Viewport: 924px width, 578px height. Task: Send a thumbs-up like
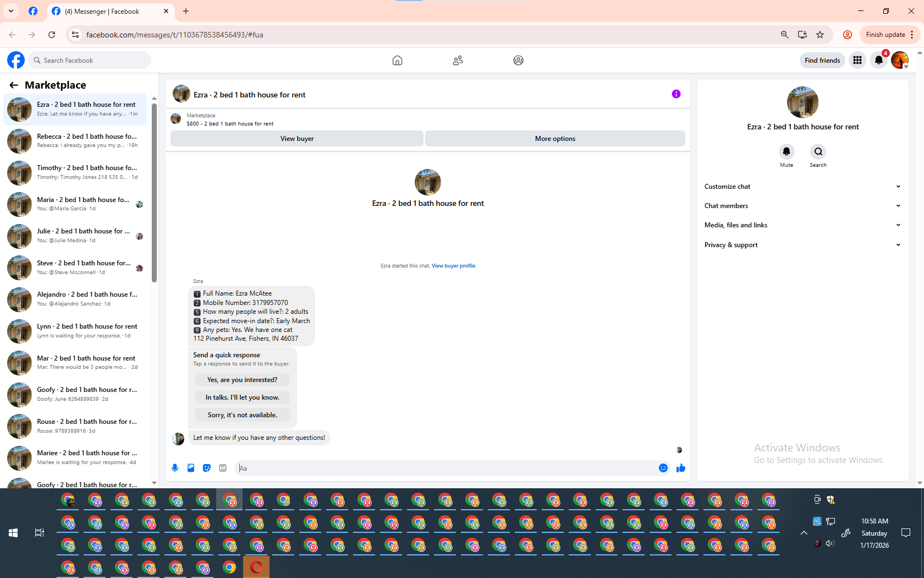(x=681, y=468)
